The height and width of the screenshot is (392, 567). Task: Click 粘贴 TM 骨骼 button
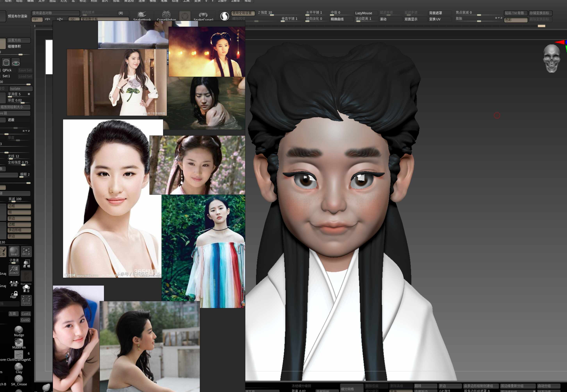click(516, 13)
